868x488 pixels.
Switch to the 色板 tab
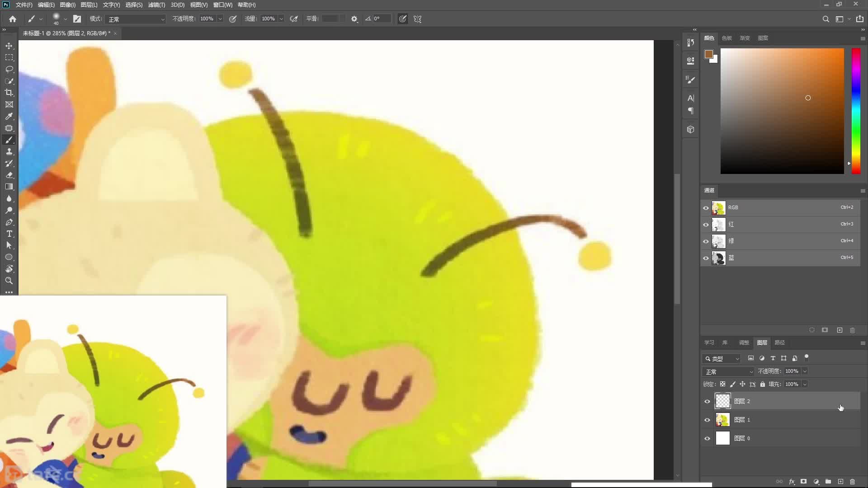[726, 38]
